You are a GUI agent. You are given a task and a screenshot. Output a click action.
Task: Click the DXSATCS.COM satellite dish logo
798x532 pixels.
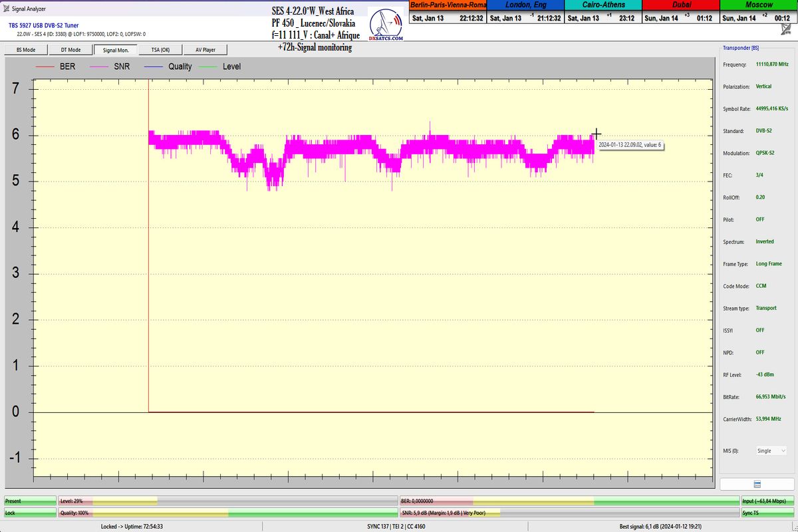[386, 27]
